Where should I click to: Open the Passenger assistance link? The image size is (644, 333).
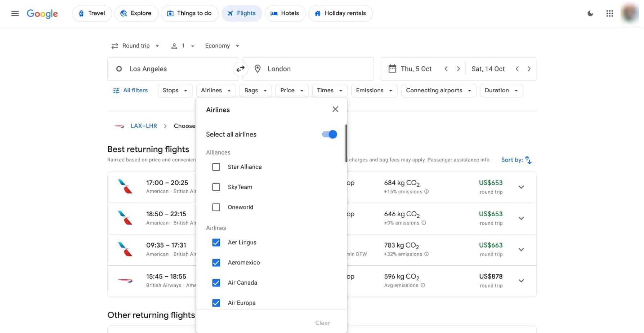453,160
